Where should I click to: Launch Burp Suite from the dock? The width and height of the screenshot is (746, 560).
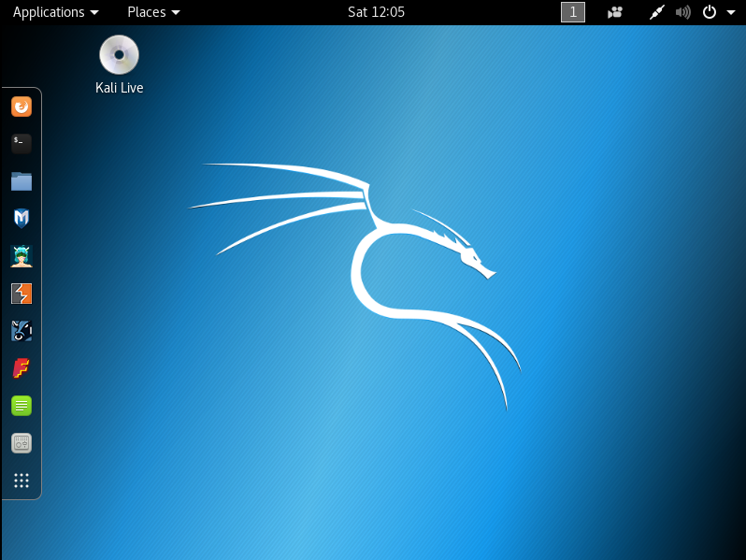[22, 294]
